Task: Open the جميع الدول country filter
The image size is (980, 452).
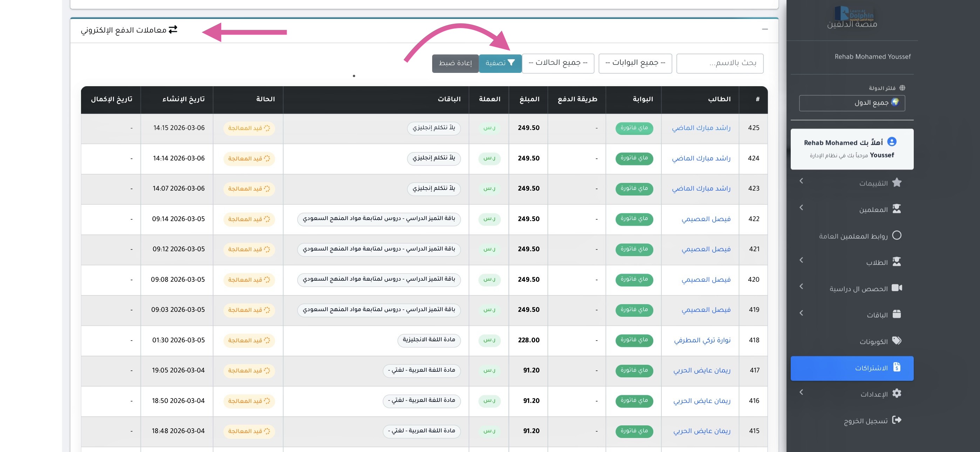Action: pos(852,103)
